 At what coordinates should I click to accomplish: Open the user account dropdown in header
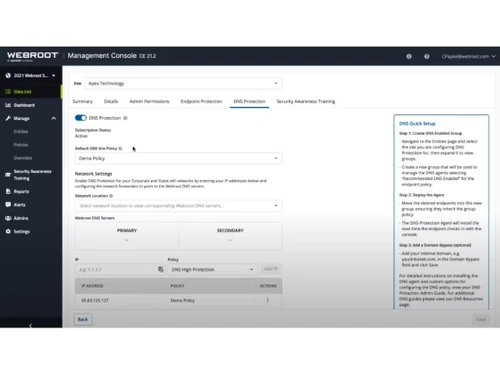pyautogui.click(x=469, y=56)
